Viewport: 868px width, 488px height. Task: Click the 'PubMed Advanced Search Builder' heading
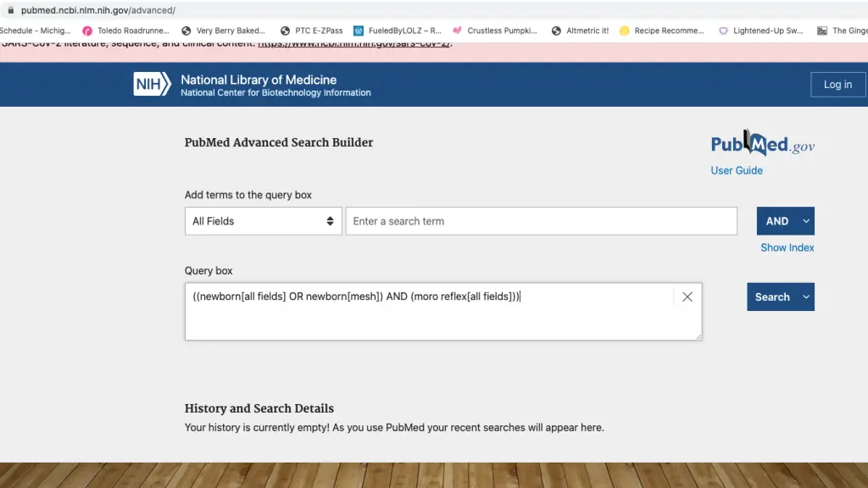coord(278,142)
